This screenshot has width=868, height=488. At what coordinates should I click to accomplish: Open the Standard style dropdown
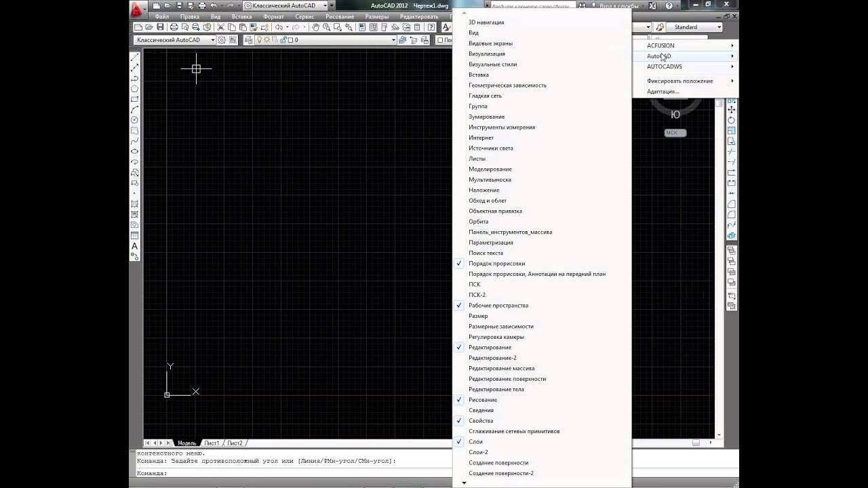click(x=718, y=27)
